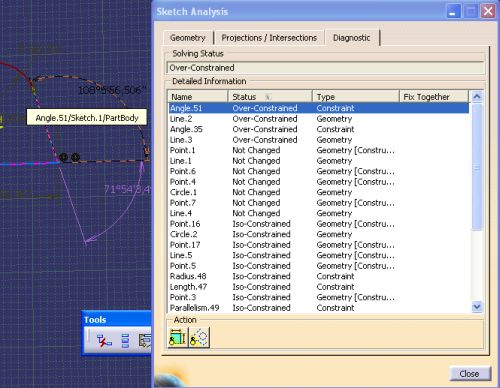Click the blue stacked bars icon in Tools toolbar
500x388 pixels.
125,341
